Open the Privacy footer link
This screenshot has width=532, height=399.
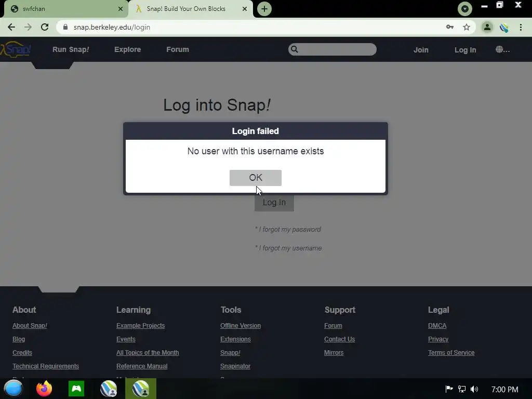click(x=438, y=339)
